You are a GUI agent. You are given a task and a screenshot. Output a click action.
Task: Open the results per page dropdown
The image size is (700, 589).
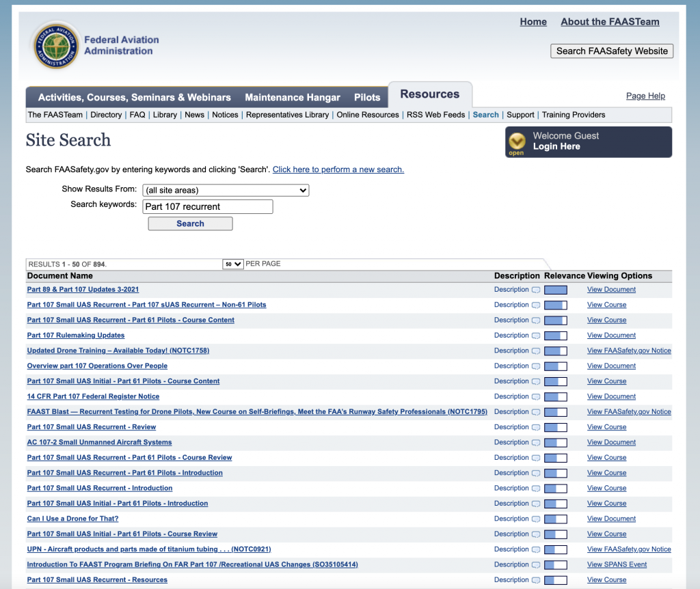[x=233, y=264]
